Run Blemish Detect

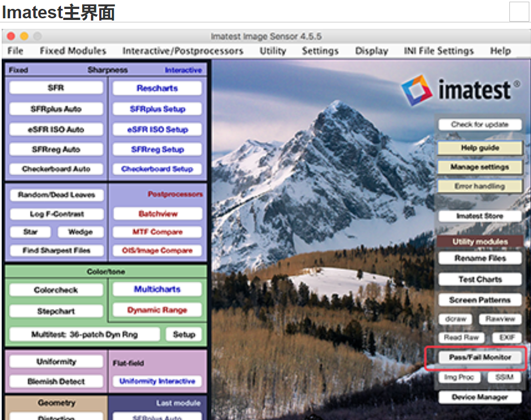point(55,381)
